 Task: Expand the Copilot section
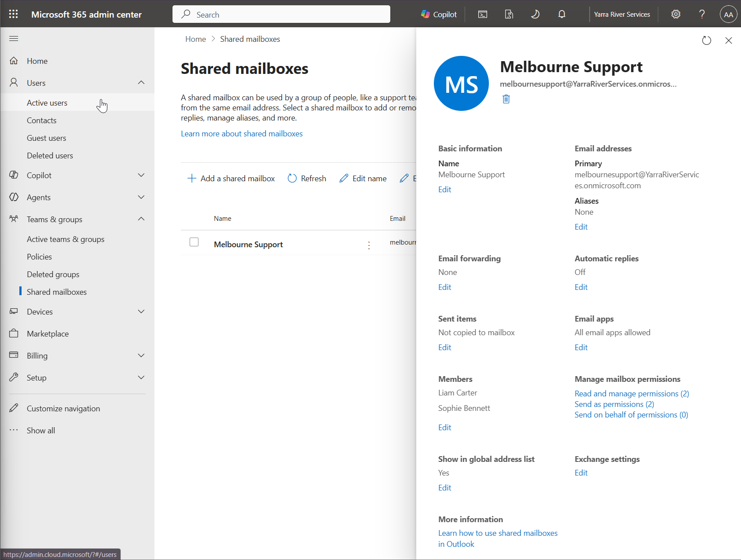(141, 175)
